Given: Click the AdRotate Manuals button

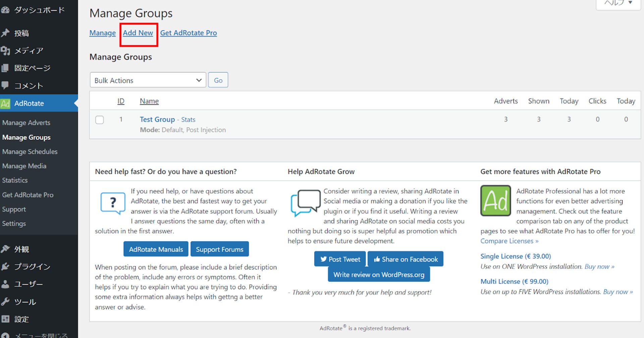Looking at the screenshot, I should click(x=156, y=249).
